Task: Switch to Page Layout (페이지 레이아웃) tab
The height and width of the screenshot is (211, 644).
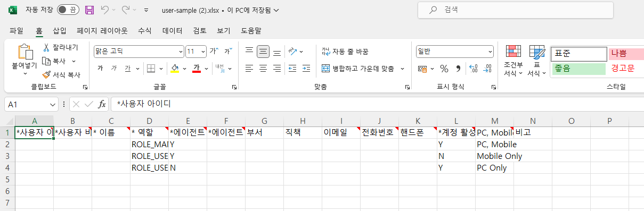Action: [102, 31]
